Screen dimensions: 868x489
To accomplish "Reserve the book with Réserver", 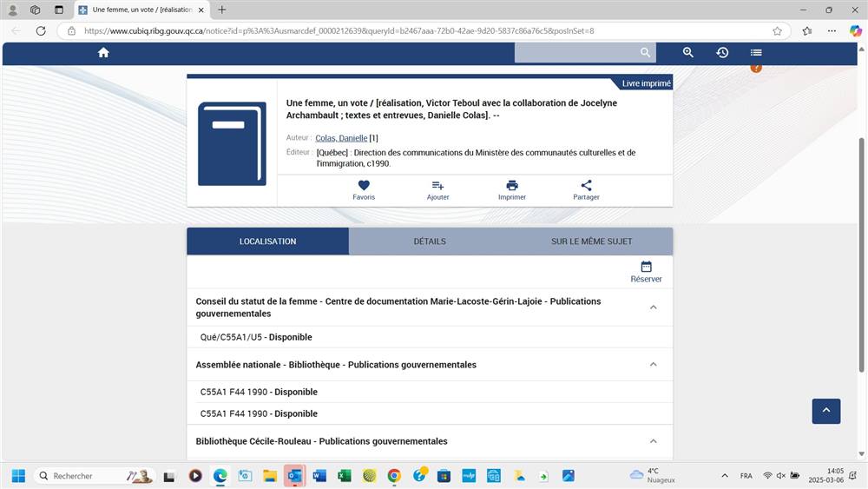I will click(646, 272).
